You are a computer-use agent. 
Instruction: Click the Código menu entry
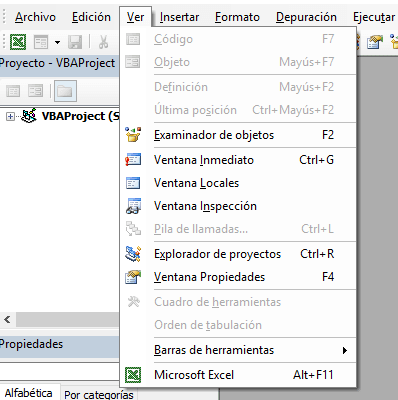[238, 39]
